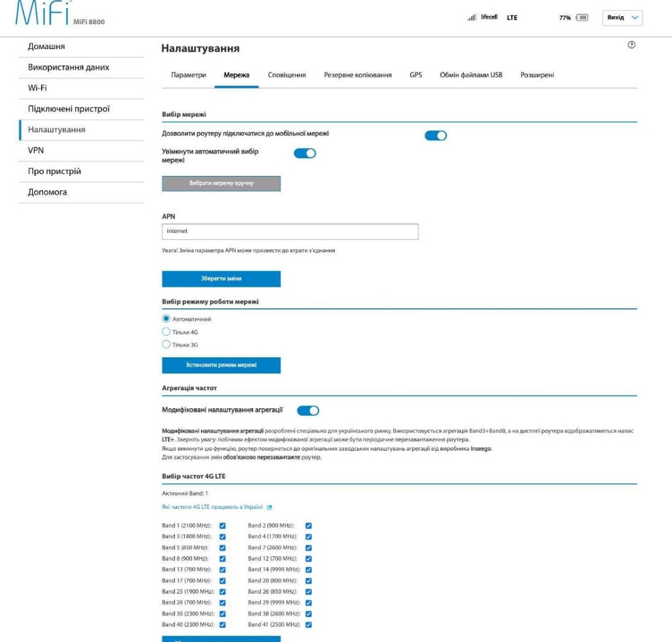Screen dimensions: 672x642
Task: Uncheck Band 2 (900 MHz) checkbox
Action: 308,526
